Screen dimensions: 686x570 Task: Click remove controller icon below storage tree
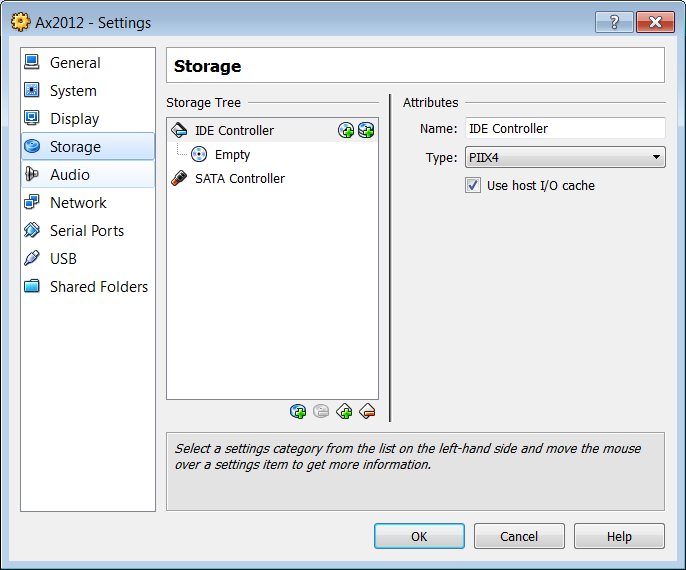point(367,412)
